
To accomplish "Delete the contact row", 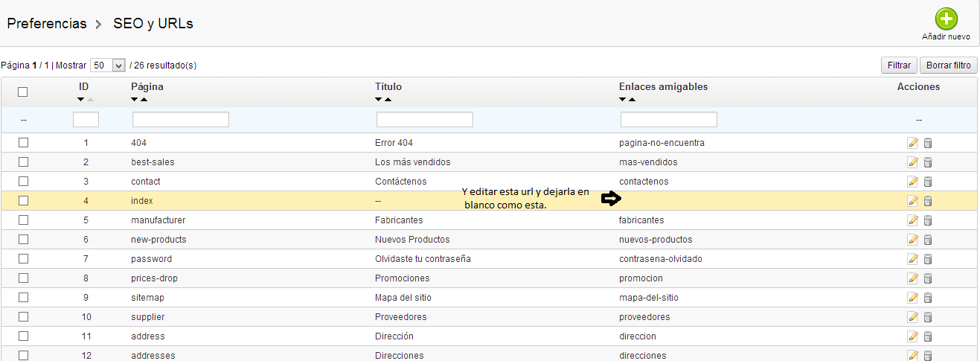I will click(x=928, y=182).
